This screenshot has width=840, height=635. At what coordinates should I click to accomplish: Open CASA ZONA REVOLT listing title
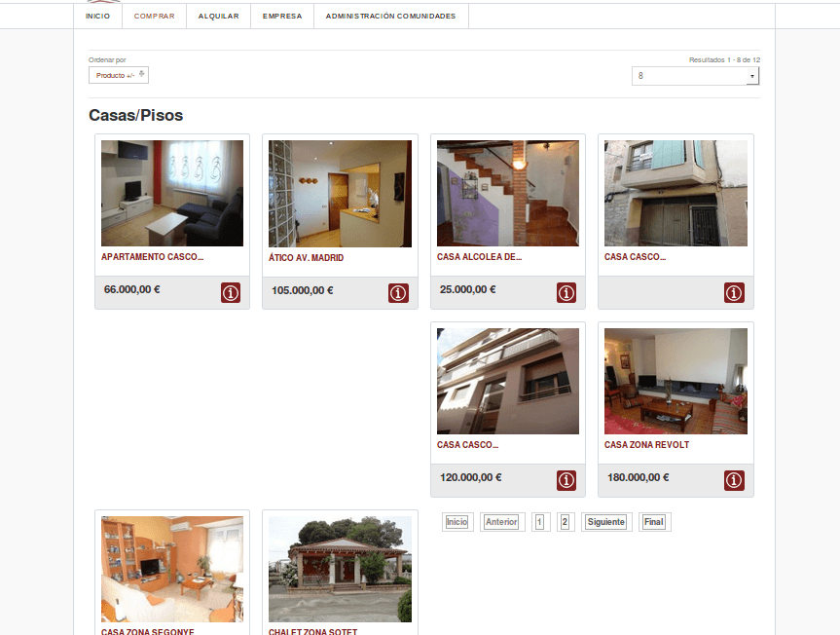click(x=646, y=445)
